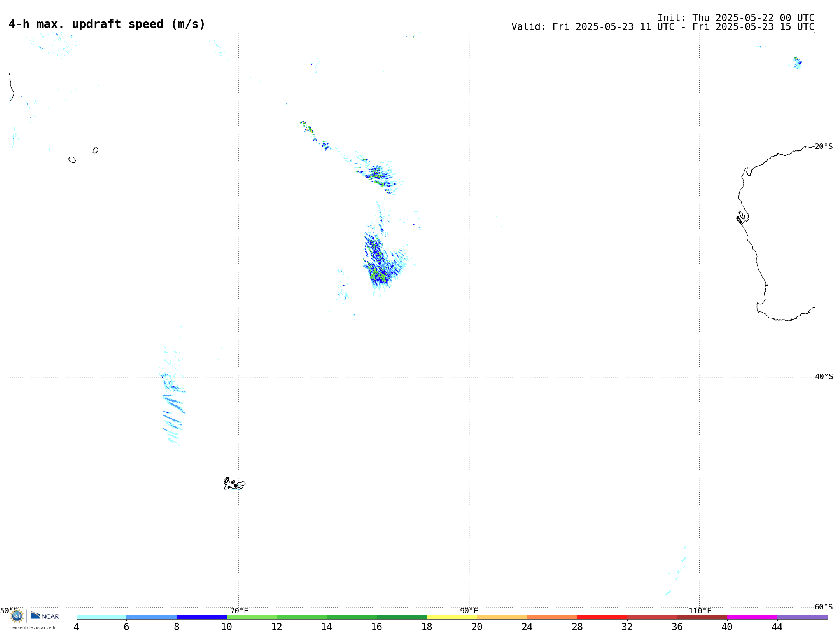Screen dimensions: 840x632
Task: Click the NSF logo
Action: (17, 616)
